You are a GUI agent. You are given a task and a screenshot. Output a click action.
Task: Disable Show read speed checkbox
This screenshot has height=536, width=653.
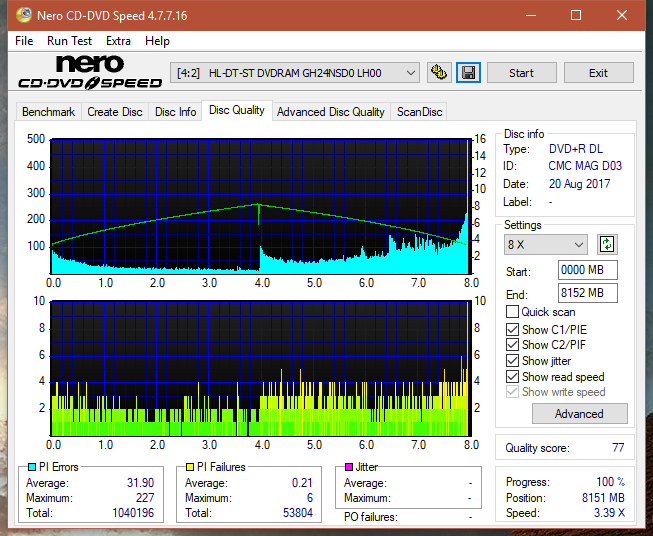(x=512, y=376)
